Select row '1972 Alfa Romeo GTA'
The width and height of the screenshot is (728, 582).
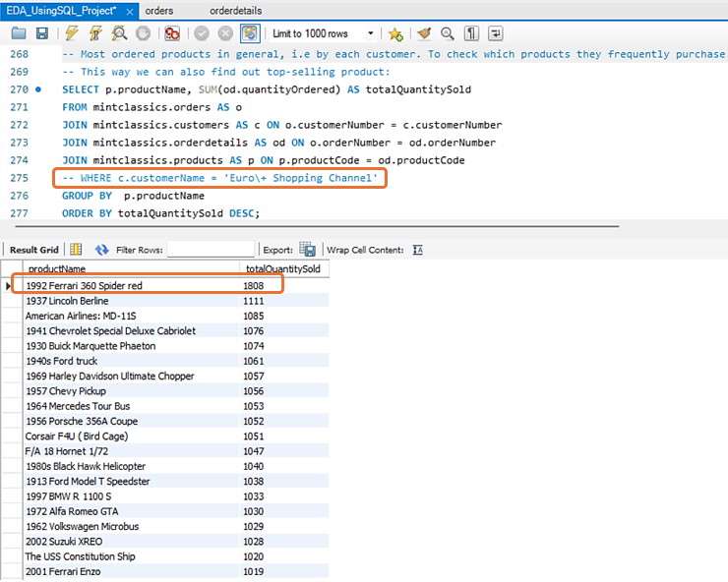[176, 511]
